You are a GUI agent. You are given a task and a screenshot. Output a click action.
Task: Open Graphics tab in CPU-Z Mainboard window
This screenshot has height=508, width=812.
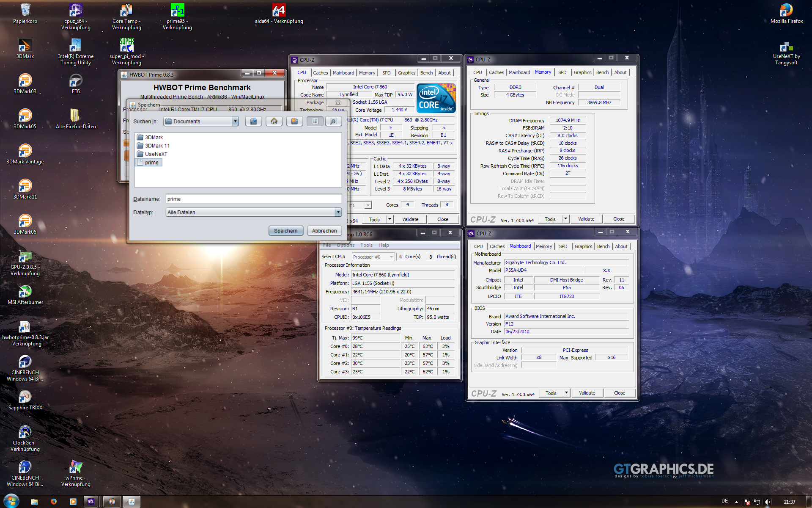pos(583,246)
